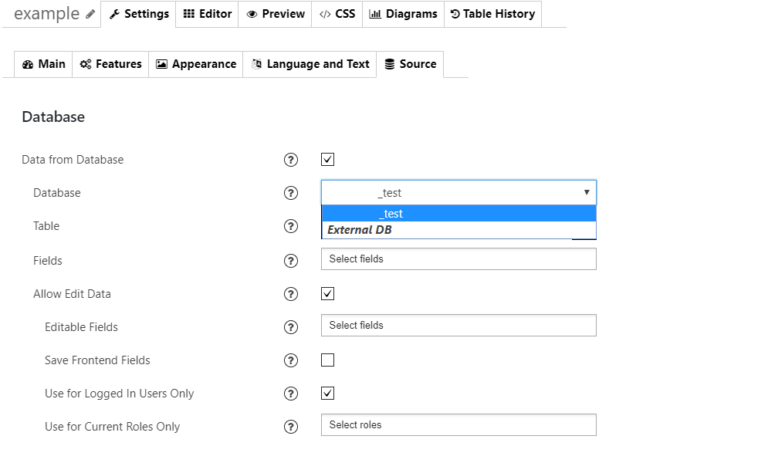Click help icon for Use for Current Roles Only
The width and height of the screenshot is (768, 463).
(x=291, y=427)
